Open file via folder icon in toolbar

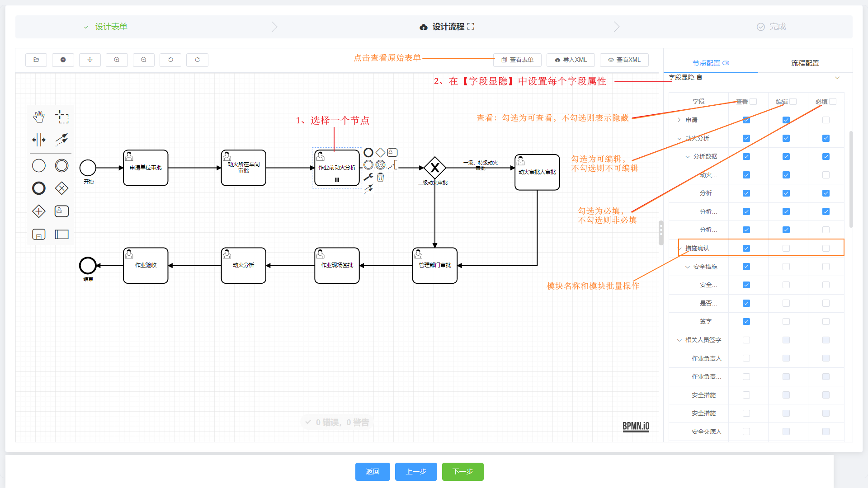pos(36,60)
